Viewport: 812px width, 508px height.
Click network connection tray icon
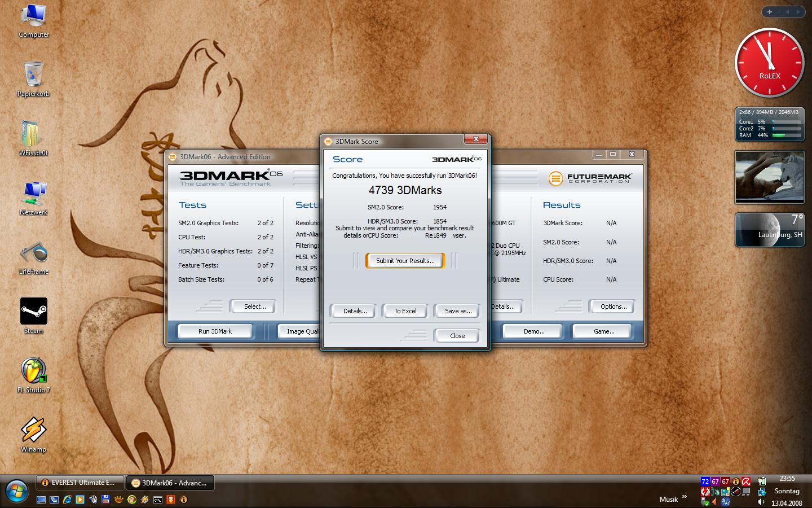762,492
